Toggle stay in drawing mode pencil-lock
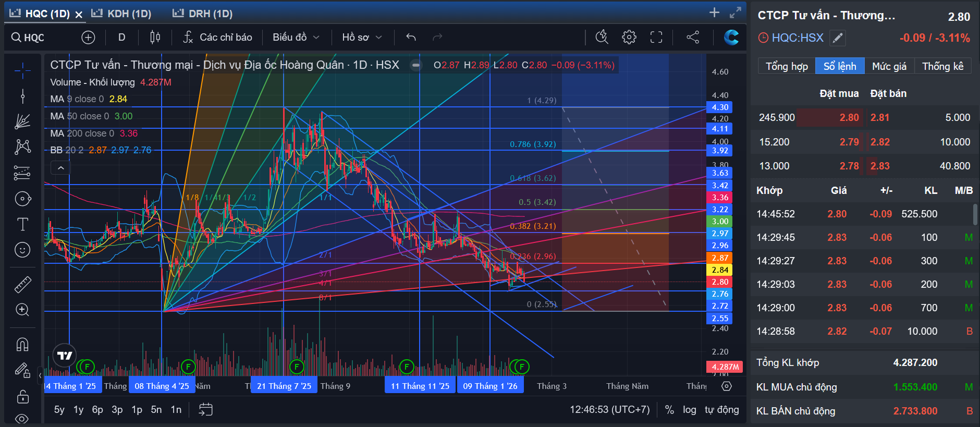980x427 pixels. 22,370
